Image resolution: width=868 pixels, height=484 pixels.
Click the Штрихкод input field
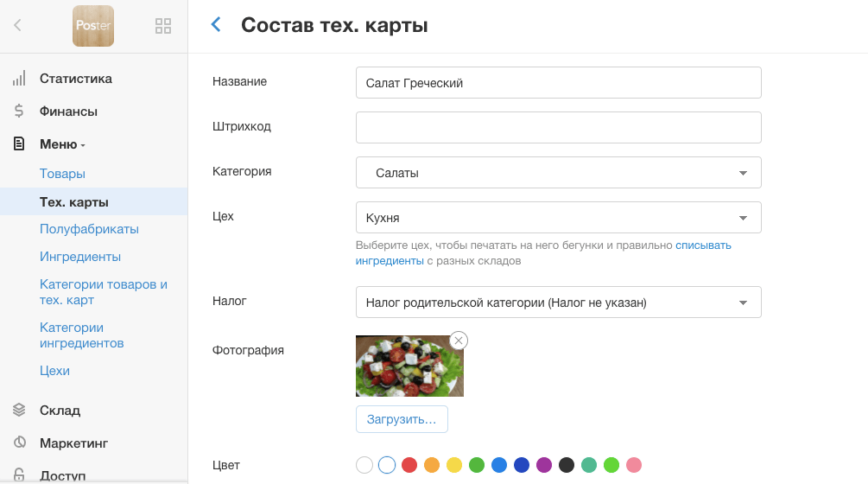coord(558,127)
